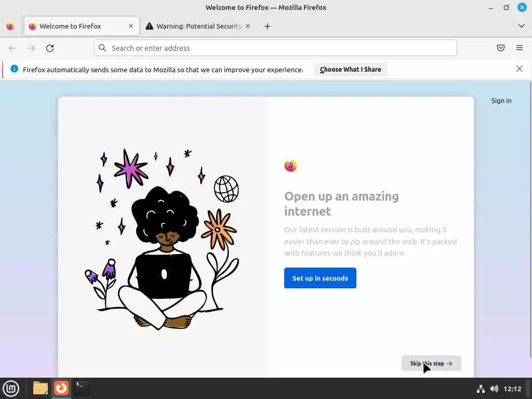
Task: Open the Firefox application menu
Action: click(x=520, y=48)
